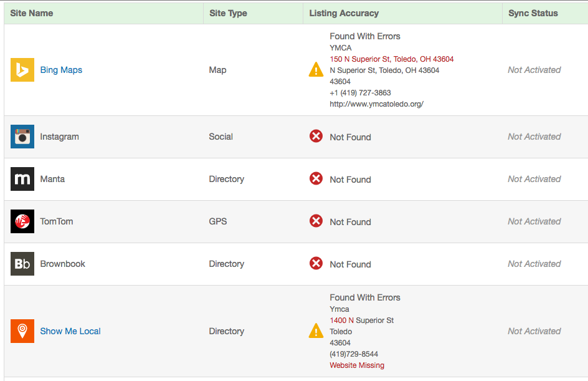
Task: Click Not Found in TomTom row
Action: (x=350, y=222)
